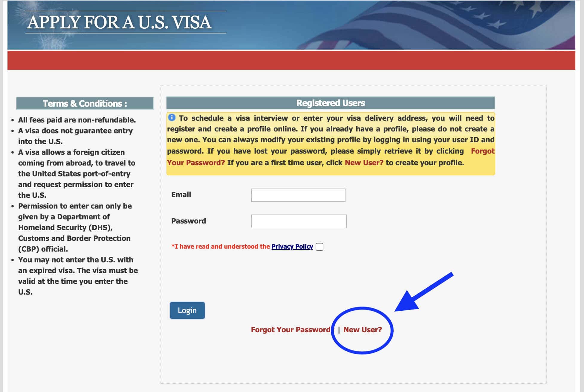Click New User? registration link
The width and height of the screenshot is (584, 392).
(363, 330)
